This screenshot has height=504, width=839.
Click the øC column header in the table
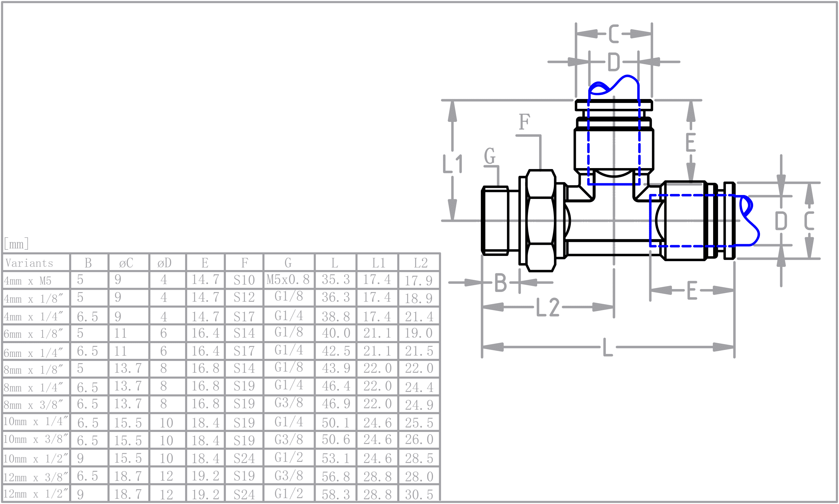(127, 263)
